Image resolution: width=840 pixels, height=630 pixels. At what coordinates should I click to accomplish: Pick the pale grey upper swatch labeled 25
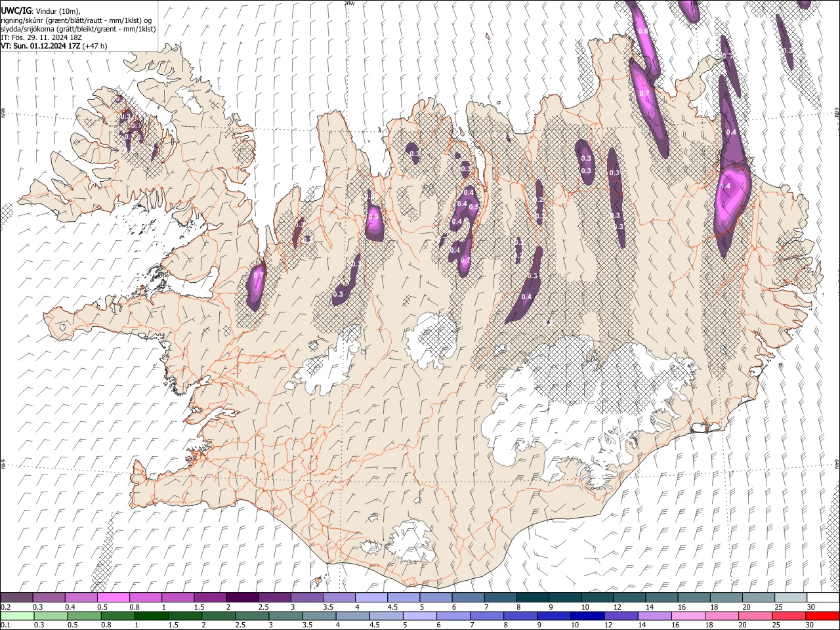pyautogui.click(x=790, y=597)
